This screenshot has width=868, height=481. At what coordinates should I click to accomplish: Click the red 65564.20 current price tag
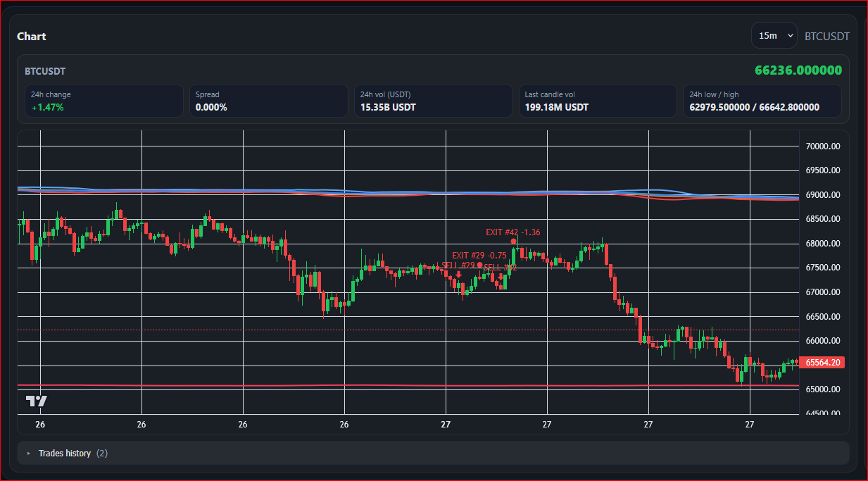(x=823, y=363)
